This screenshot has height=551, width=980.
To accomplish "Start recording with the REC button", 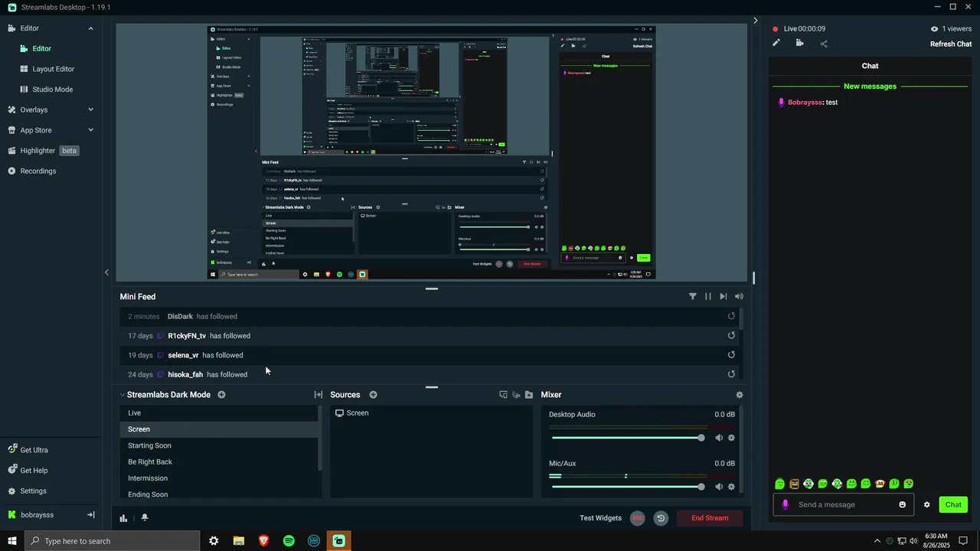I will click(637, 518).
